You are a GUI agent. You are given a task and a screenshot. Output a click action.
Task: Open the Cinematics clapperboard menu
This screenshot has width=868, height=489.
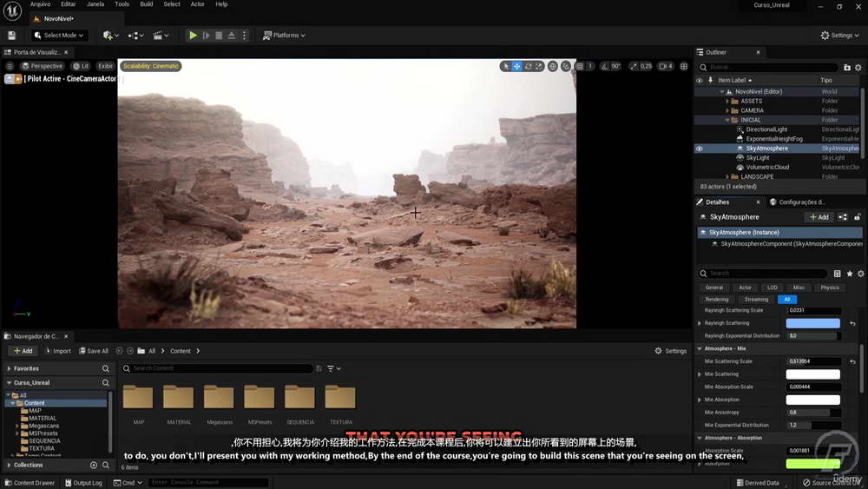pyautogui.click(x=161, y=36)
